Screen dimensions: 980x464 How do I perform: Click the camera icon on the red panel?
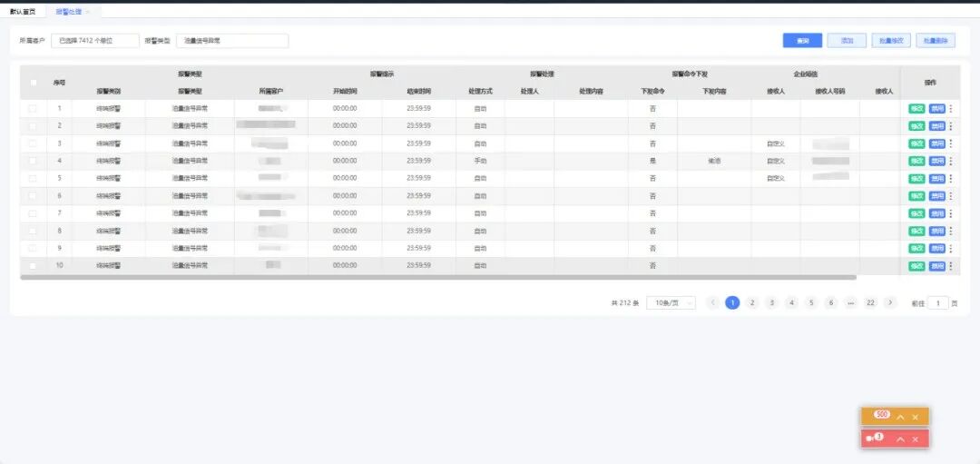869,439
